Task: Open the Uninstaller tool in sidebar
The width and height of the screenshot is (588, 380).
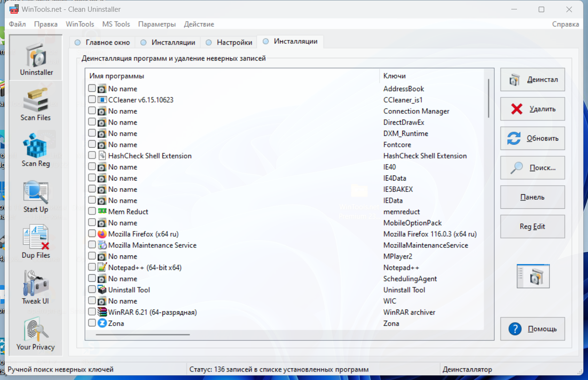Action: [x=36, y=58]
